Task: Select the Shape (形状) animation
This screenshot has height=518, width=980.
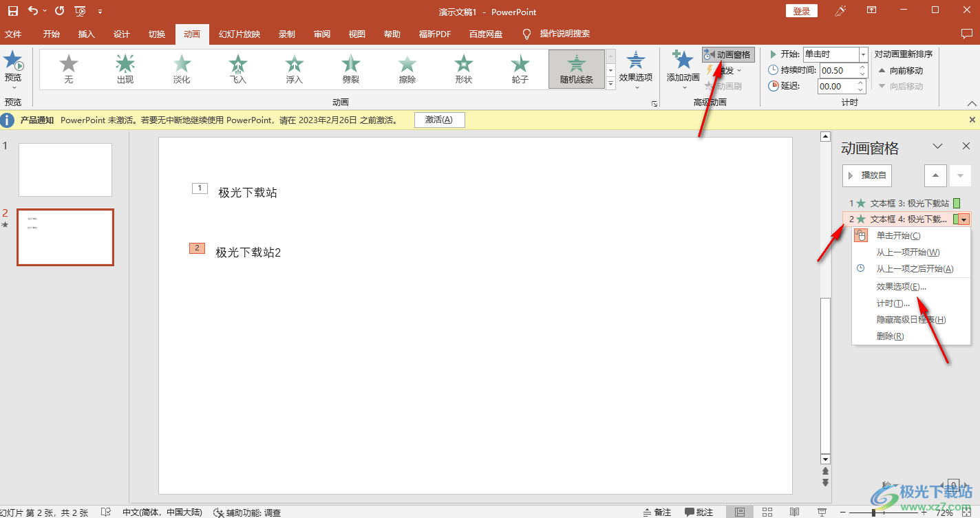Action: tap(464, 69)
